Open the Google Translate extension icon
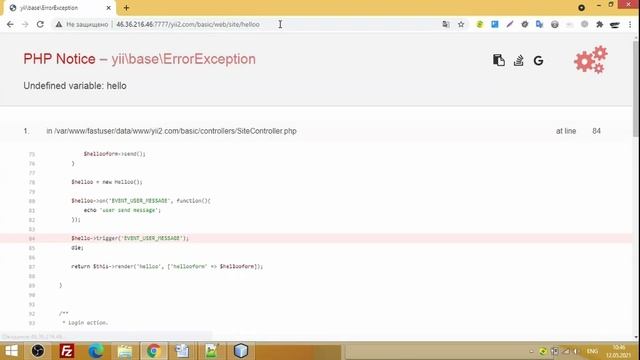The width and height of the screenshot is (640, 360). [x=540, y=24]
